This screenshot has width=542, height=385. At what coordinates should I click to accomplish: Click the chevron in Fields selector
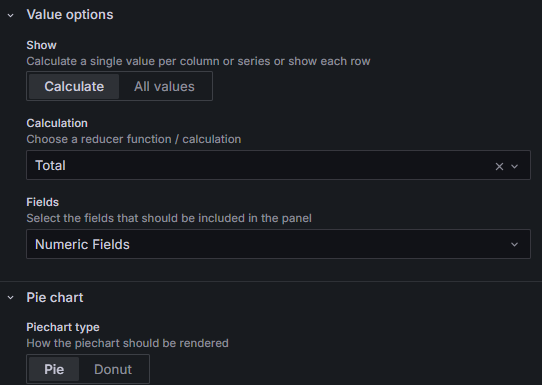(x=514, y=245)
